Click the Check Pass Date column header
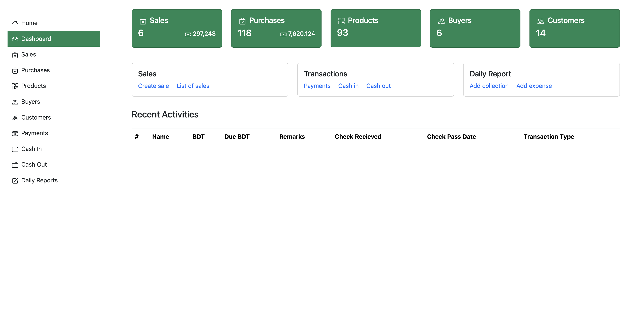The height and width of the screenshot is (320, 644). [451, 137]
